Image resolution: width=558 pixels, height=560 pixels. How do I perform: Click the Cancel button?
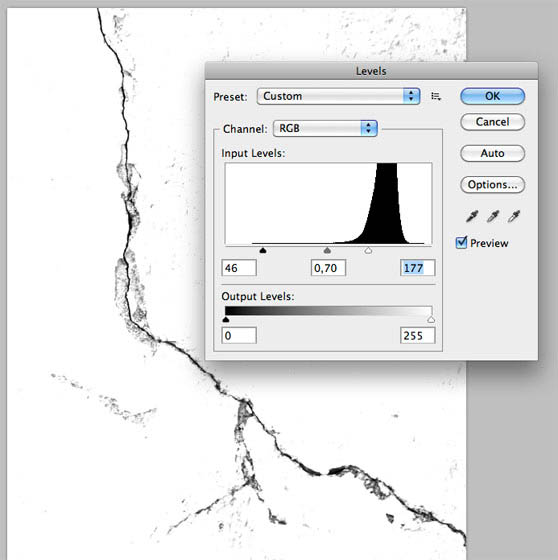(x=493, y=122)
